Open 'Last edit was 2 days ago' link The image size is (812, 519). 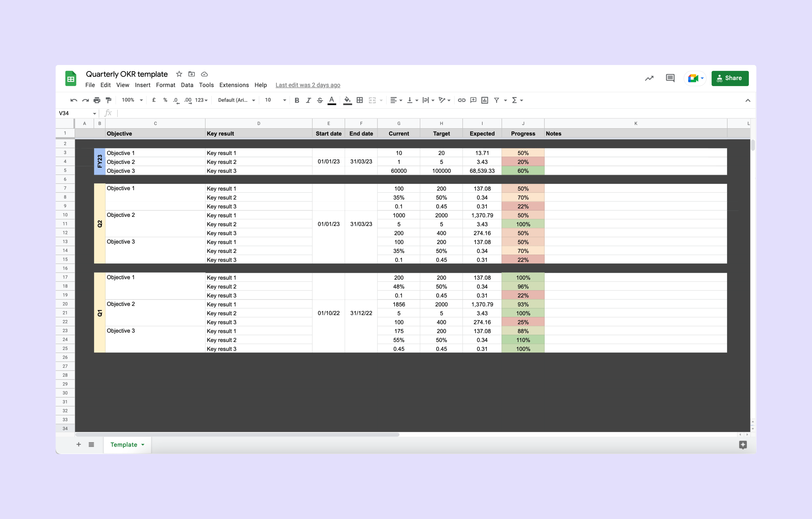308,85
